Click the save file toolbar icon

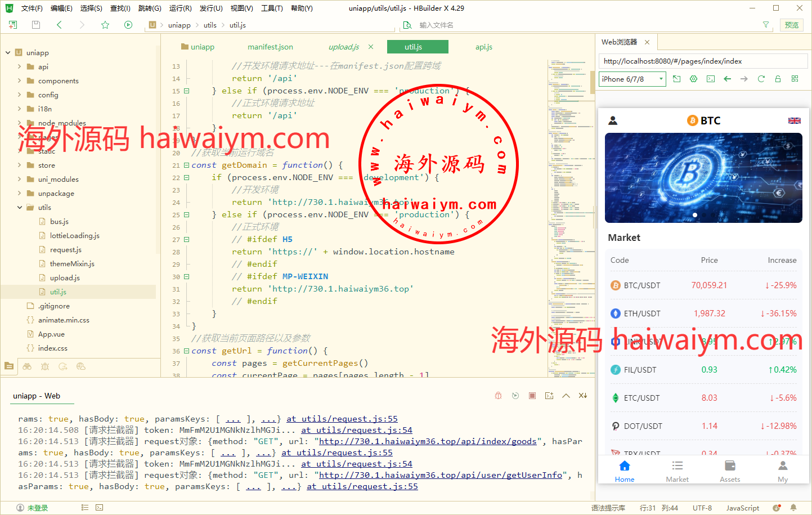[36, 25]
